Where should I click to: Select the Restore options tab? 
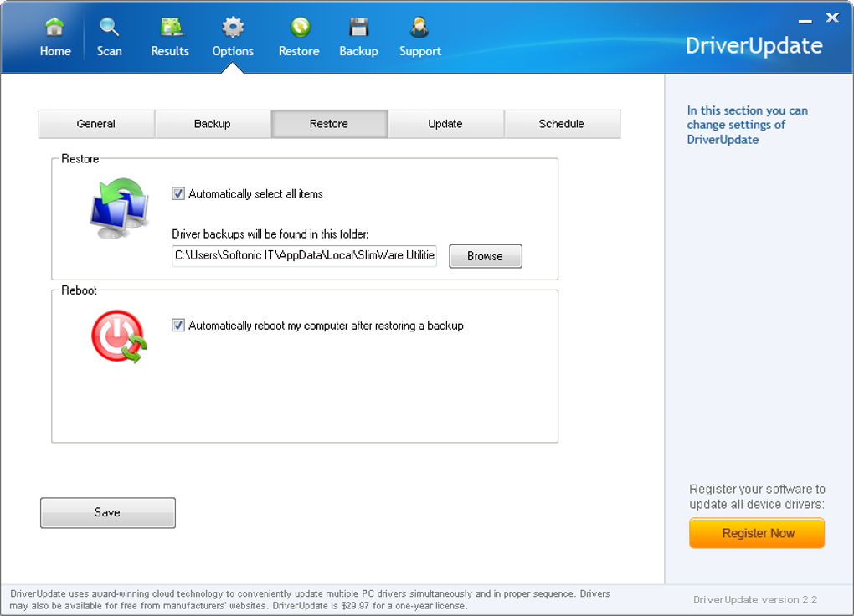[x=330, y=124]
